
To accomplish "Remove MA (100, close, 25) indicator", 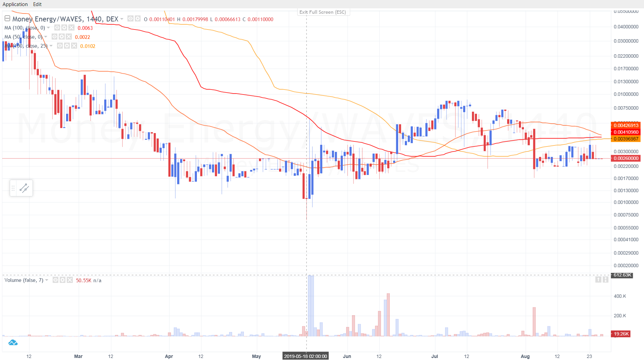I will [x=74, y=46].
